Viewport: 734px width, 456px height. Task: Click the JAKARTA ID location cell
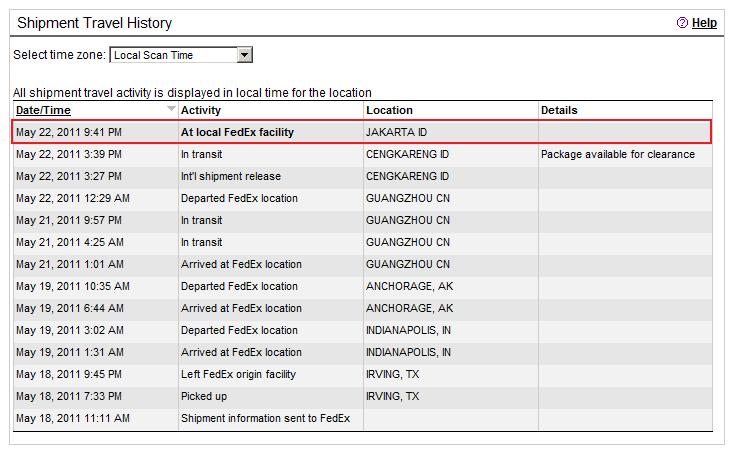point(396,132)
